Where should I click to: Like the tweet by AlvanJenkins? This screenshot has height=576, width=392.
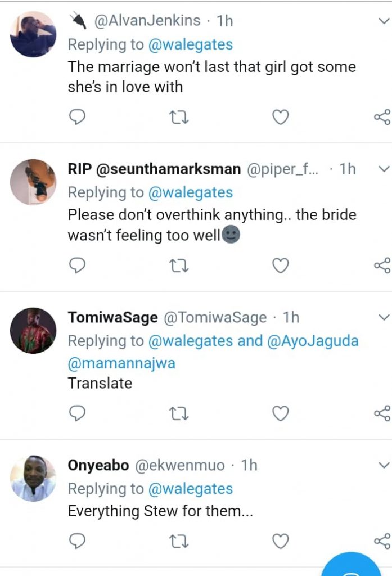(280, 117)
